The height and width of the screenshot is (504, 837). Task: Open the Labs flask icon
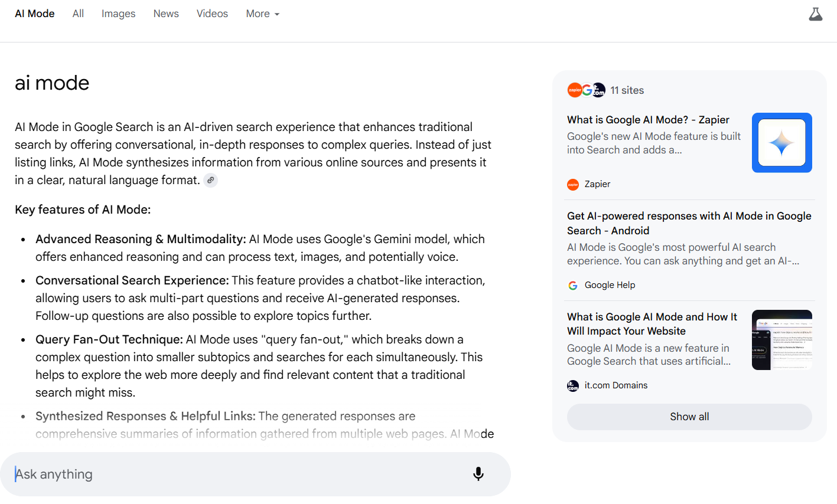(x=816, y=14)
